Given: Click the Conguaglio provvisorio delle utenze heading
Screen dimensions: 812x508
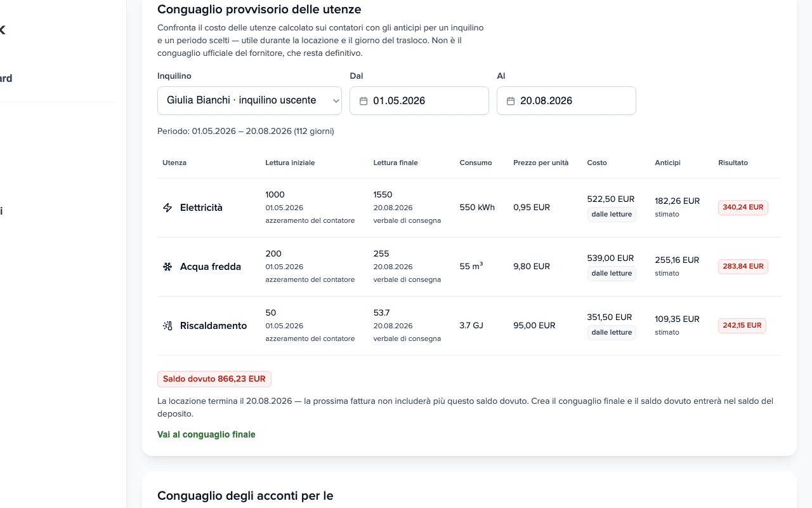Looking at the screenshot, I should pos(259,10).
